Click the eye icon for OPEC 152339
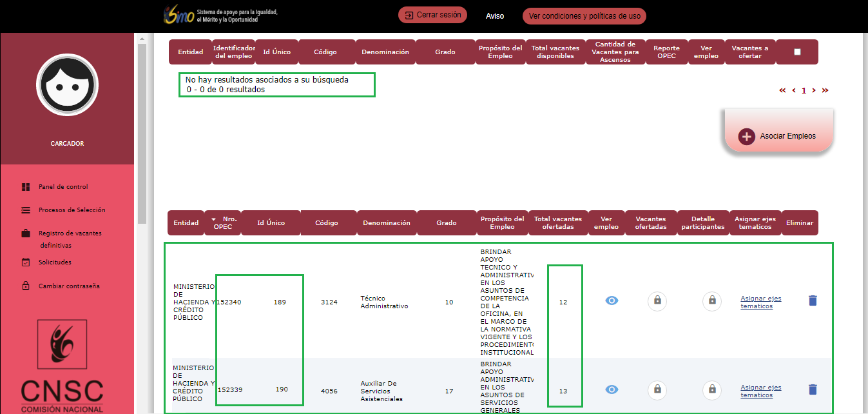This screenshot has height=414, width=868. pos(612,389)
